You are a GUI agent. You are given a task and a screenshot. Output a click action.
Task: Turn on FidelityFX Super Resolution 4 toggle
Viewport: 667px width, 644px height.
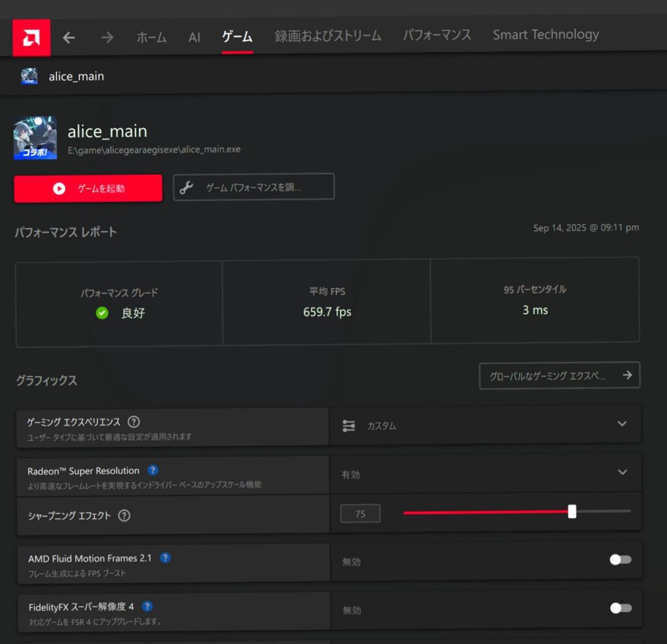(x=620, y=608)
